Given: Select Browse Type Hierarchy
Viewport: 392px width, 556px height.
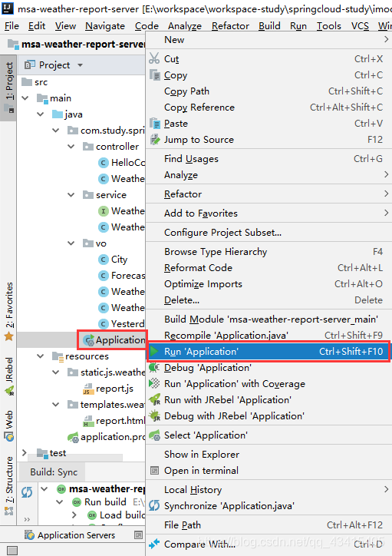Looking at the screenshot, I should pyautogui.click(x=268, y=251).
